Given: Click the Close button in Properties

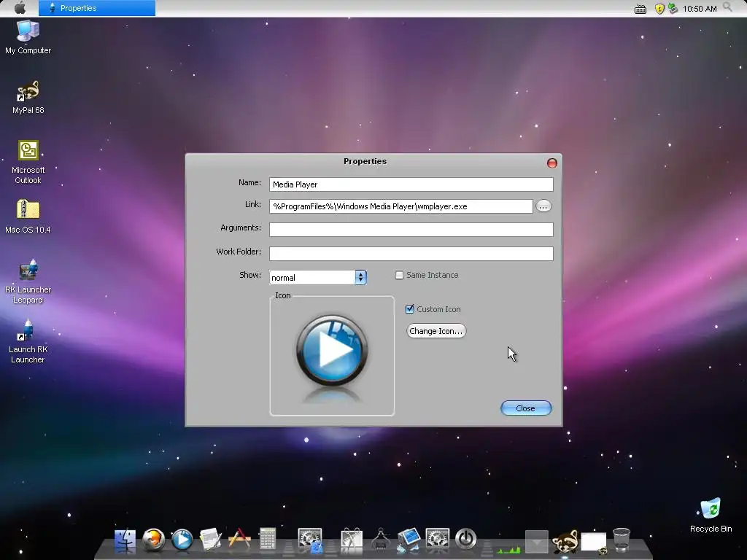Looking at the screenshot, I should pos(526,408).
